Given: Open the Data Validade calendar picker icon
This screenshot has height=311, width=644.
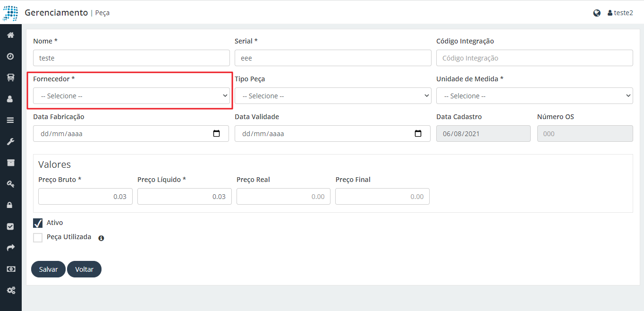Looking at the screenshot, I should [x=418, y=134].
